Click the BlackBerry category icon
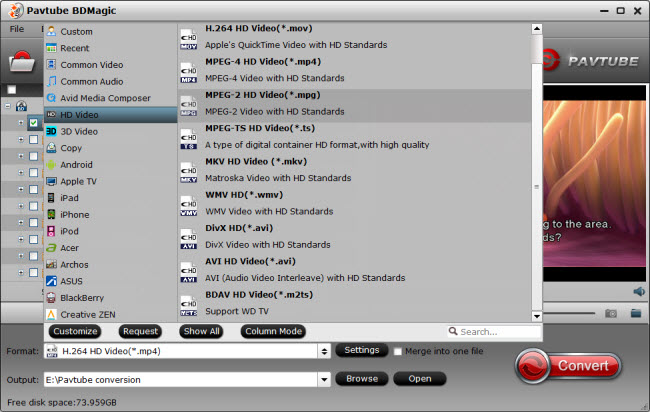 pos(51,298)
